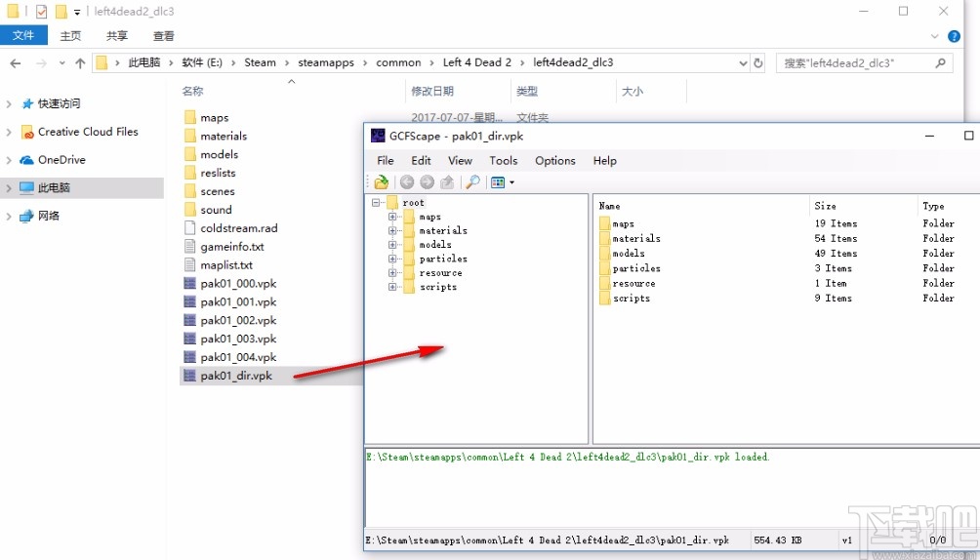Collapse the root node in GCFScape tree
980x560 pixels.
tap(376, 203)
